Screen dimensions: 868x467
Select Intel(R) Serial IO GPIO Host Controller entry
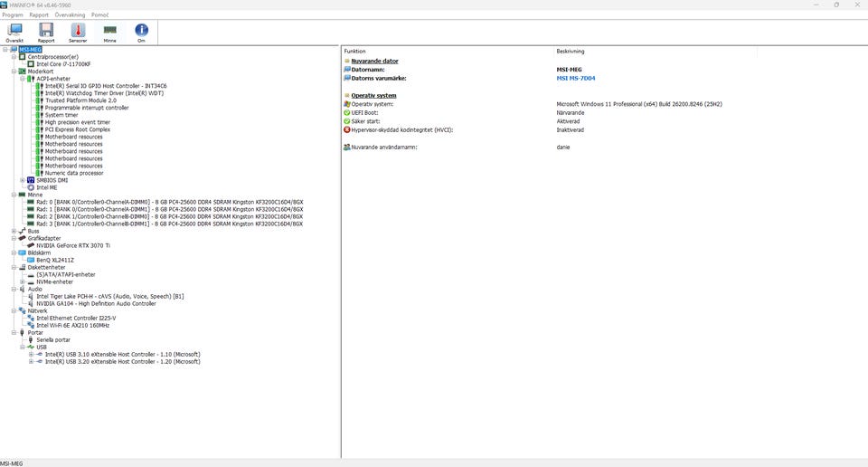pos(106,86)
